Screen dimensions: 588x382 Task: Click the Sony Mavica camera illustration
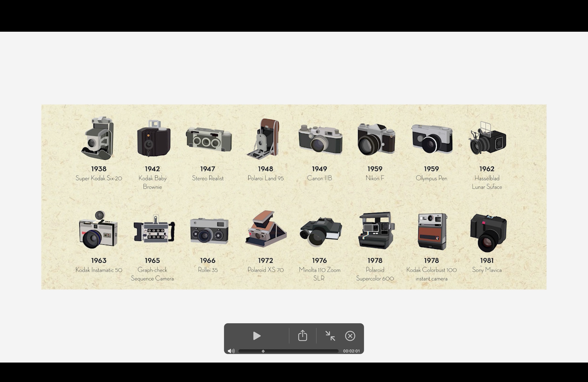pos(488,232)
